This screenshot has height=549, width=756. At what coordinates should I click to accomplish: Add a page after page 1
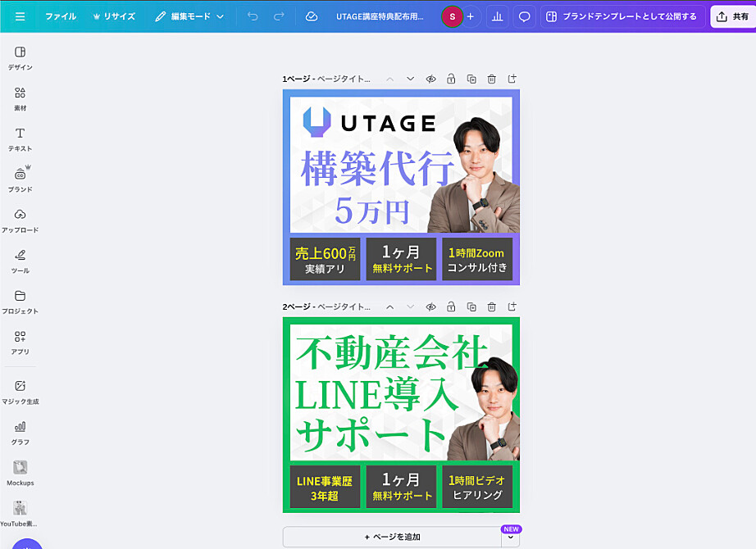click(512, 79)
